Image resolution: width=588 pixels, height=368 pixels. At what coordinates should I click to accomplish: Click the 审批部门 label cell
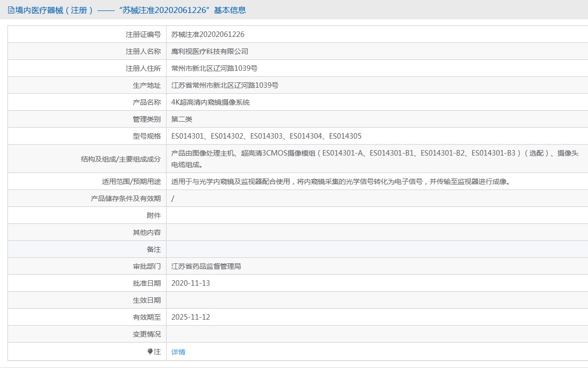tap(87, 266)
